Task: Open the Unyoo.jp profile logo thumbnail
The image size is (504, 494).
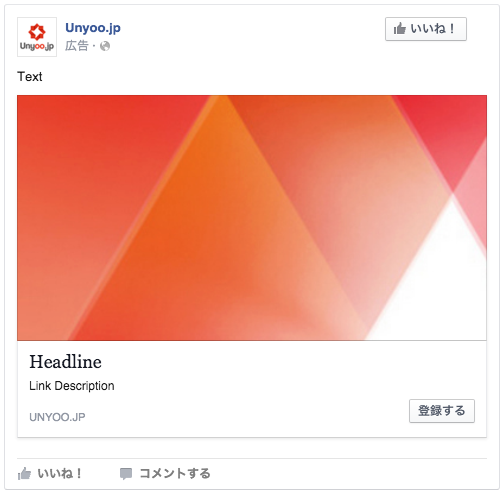Action: click(x=37, y=37)
